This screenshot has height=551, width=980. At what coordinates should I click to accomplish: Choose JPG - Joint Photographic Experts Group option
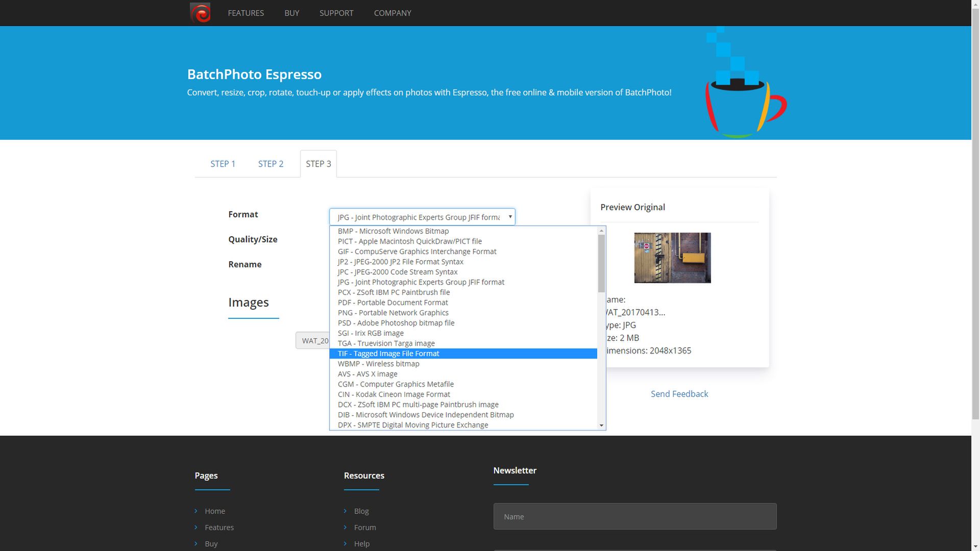pyautogui.click(x=463, y=282)
